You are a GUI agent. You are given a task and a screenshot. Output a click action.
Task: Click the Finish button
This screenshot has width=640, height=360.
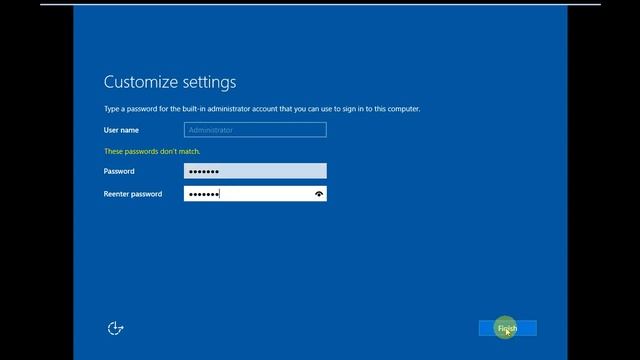[507, 328]
